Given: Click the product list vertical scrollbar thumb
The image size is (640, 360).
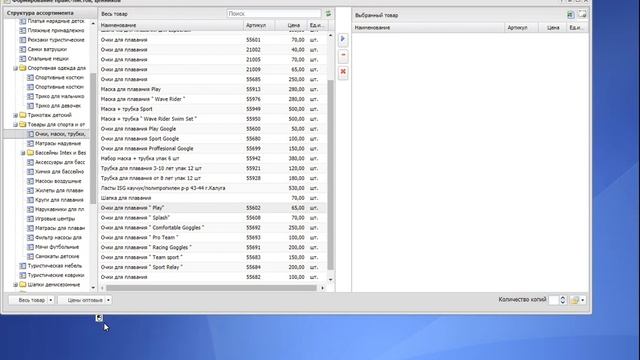Looking at the screenshot, I should click(x=331, y=175).
